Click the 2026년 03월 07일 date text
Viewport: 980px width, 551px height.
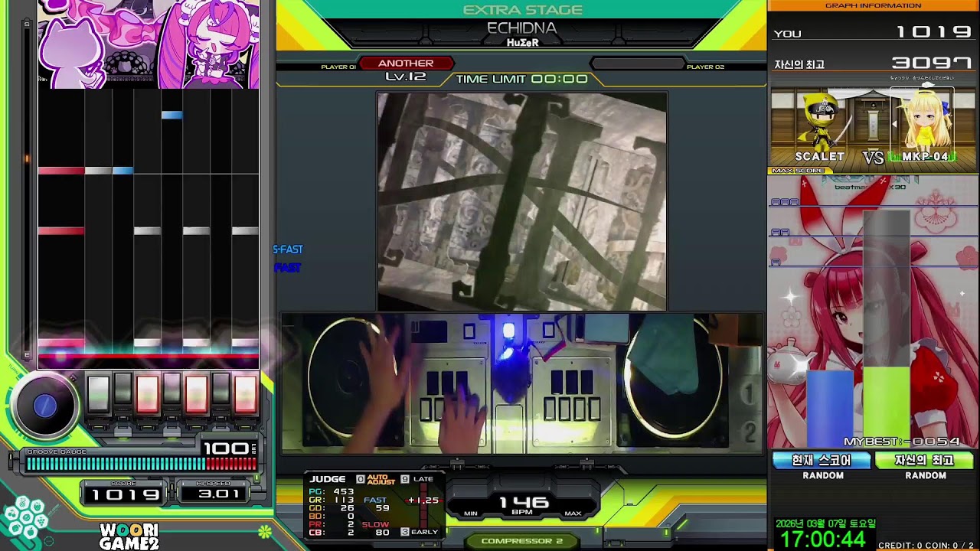tap(825, 524)
